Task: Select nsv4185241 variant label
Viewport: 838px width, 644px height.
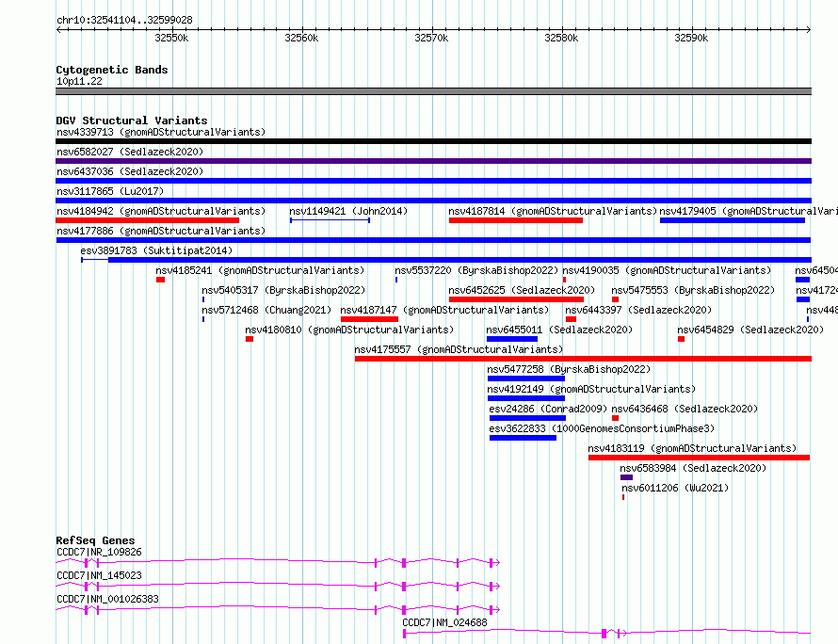Action: [x=260, y=270]
